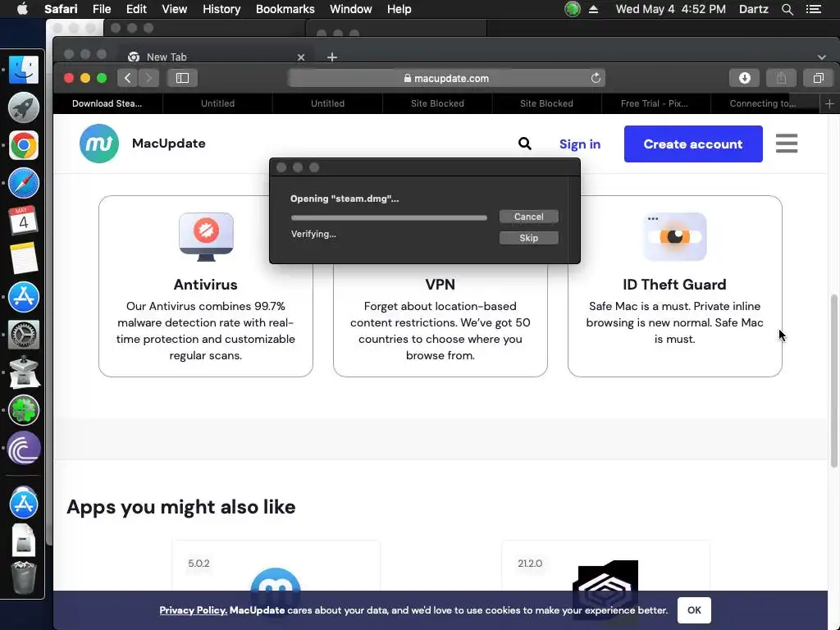Show Safari tab overview

(x=818, y=78)
